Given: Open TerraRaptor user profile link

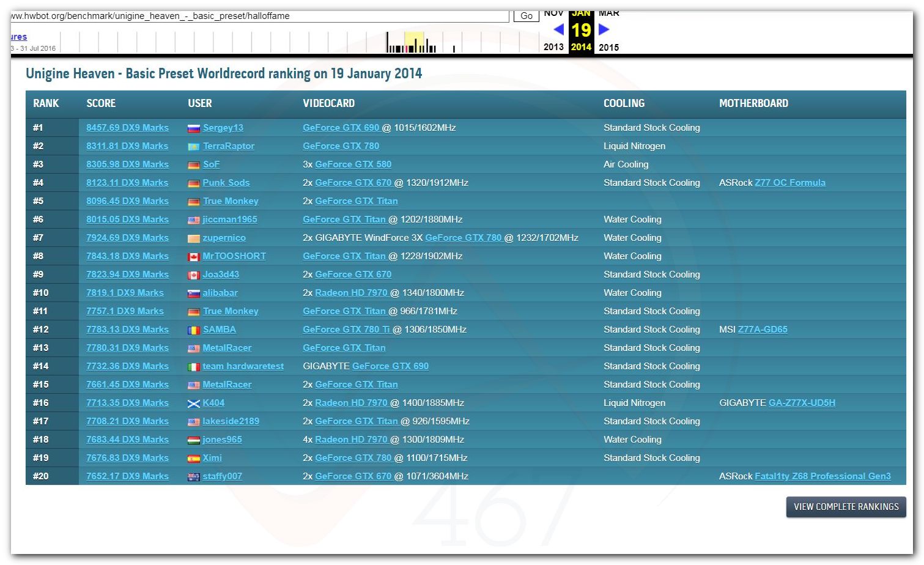Looking at the screenshot, I should (229, 146).
